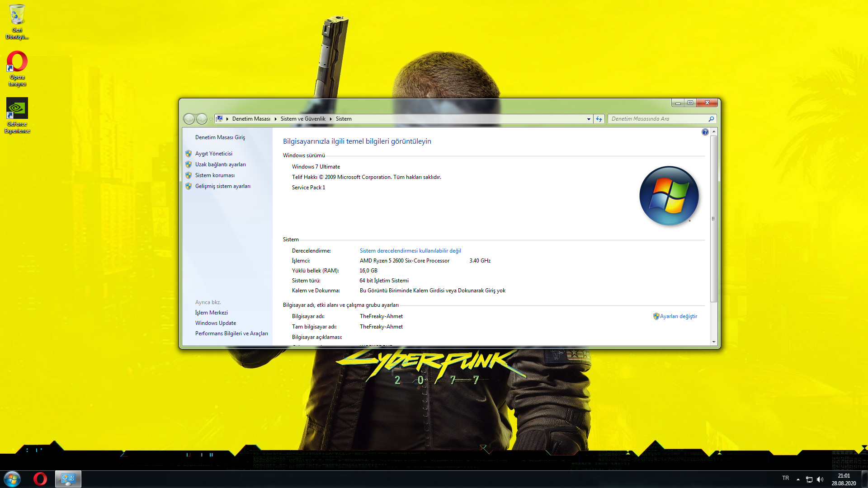868x488 pixels.
Task: Open the Windows Start orb
Action: tap(12, 479)
